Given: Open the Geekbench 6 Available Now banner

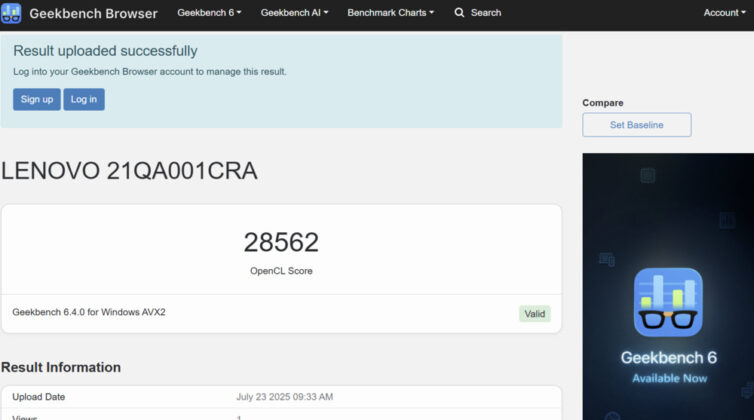Looking at the screenshot, I should [x=668, y=286].
